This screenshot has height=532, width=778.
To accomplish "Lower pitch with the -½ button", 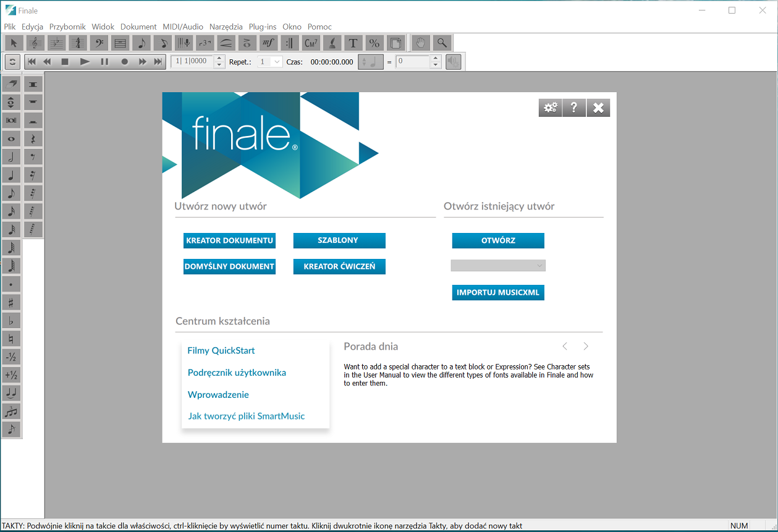I will (12, 357).
